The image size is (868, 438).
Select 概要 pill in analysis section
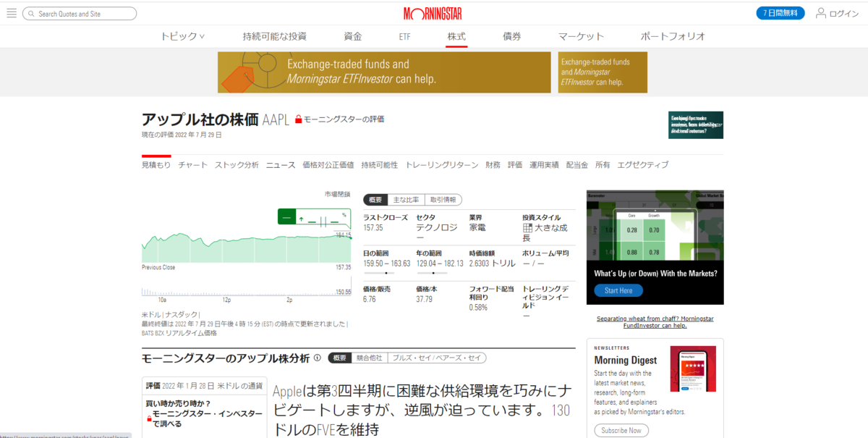point(340,358)
